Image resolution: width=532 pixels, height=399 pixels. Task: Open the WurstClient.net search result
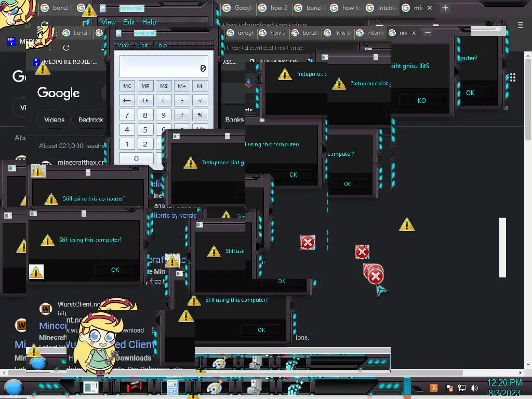click(x=79, y=304)
